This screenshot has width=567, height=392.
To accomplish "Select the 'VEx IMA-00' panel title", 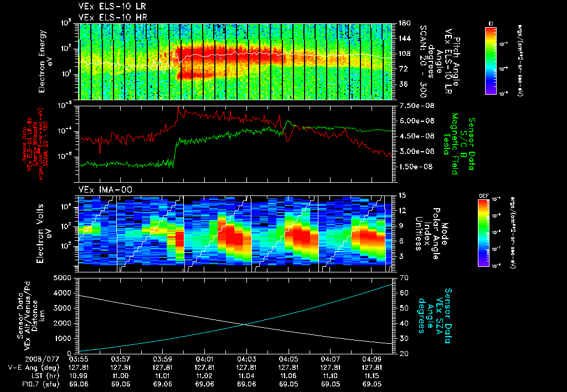I will [105, 189].
